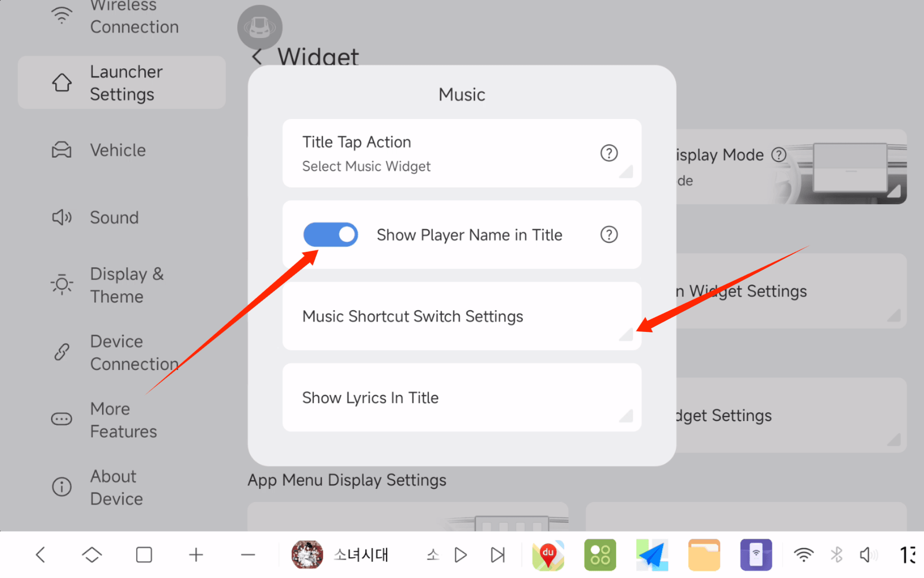Play the current track in taskbar

point(461,555)
